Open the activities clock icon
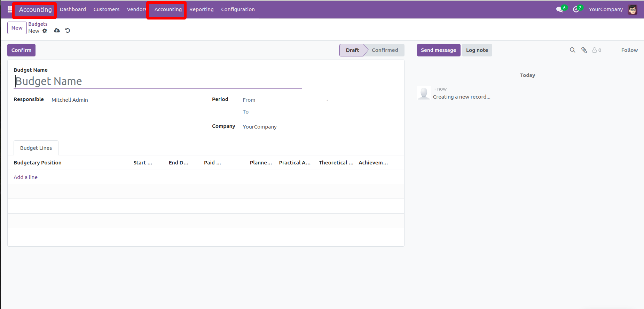644x309 pixels. [576, 9]
